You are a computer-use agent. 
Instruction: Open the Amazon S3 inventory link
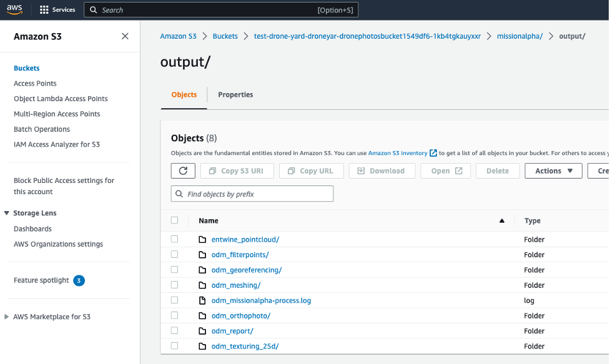398,153
